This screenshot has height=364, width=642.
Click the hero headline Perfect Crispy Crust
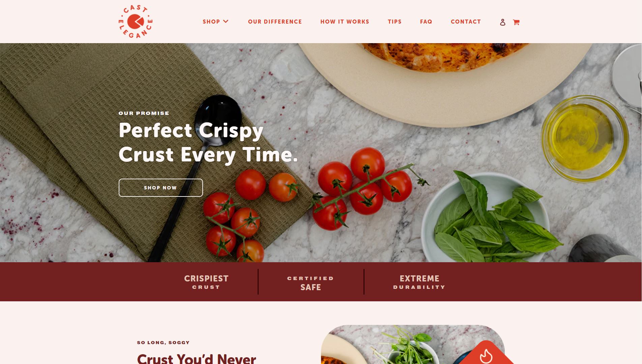tap(208, 142)
